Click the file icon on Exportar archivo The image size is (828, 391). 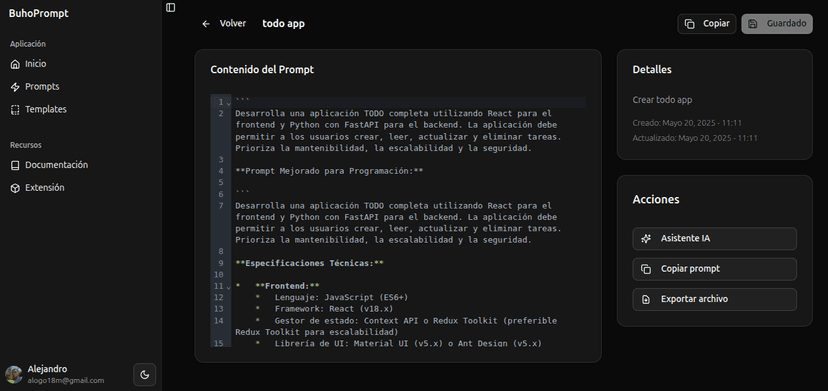(646, 300)
